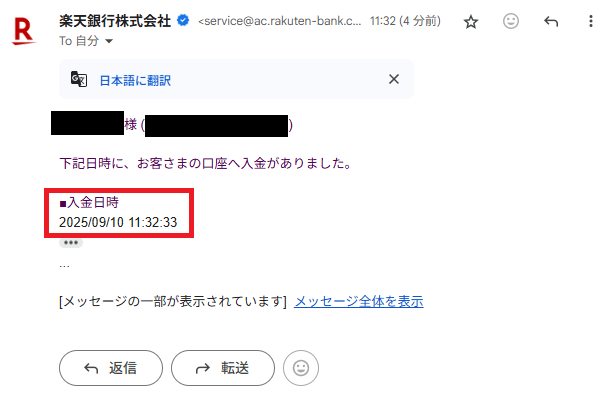604x400 pixels.
Task: Click the reply arrow icon in header
Action: coord(551,22)
